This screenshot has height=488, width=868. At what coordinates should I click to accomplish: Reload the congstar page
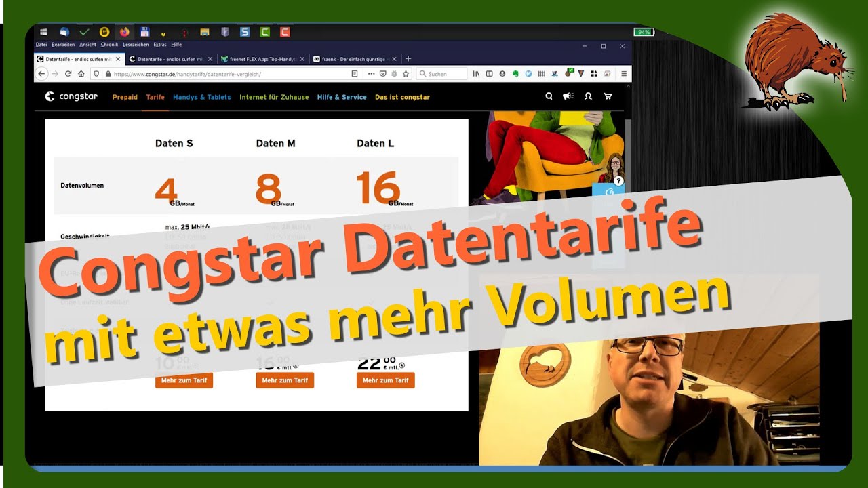pyautogui.click(x=68, y=73)
